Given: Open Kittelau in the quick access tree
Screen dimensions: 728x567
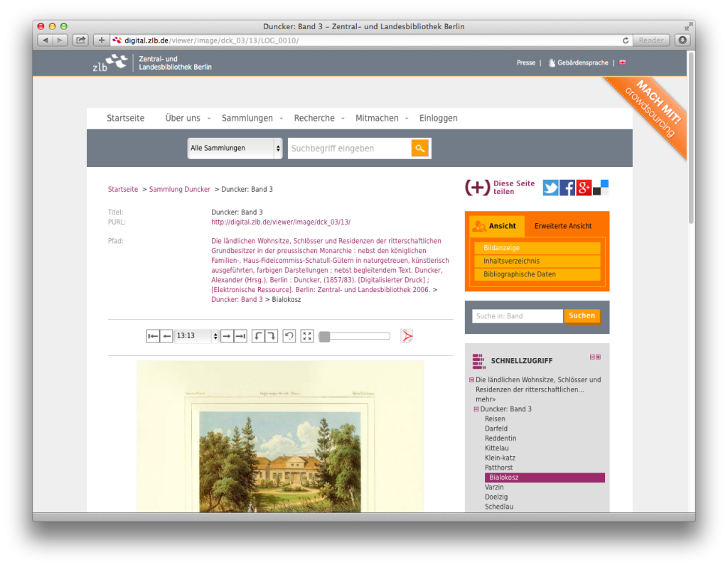Looking at the screenshot, I should pos(497,448).
